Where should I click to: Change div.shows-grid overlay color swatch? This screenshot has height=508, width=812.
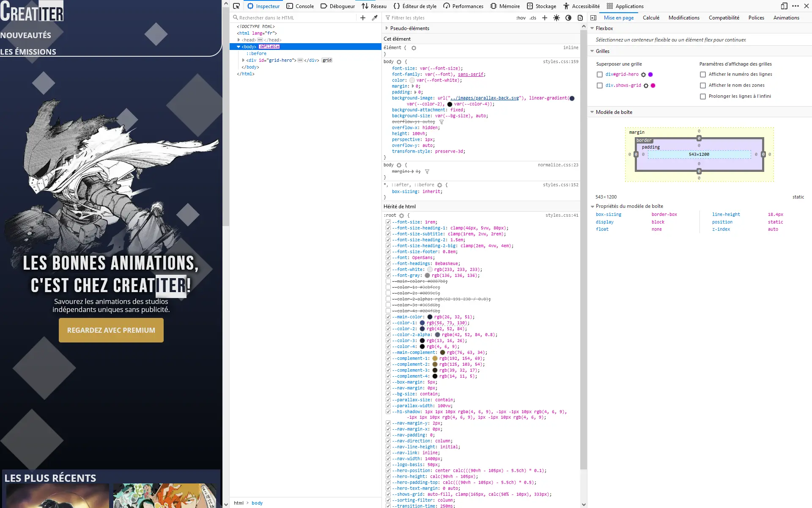(653, 86)
